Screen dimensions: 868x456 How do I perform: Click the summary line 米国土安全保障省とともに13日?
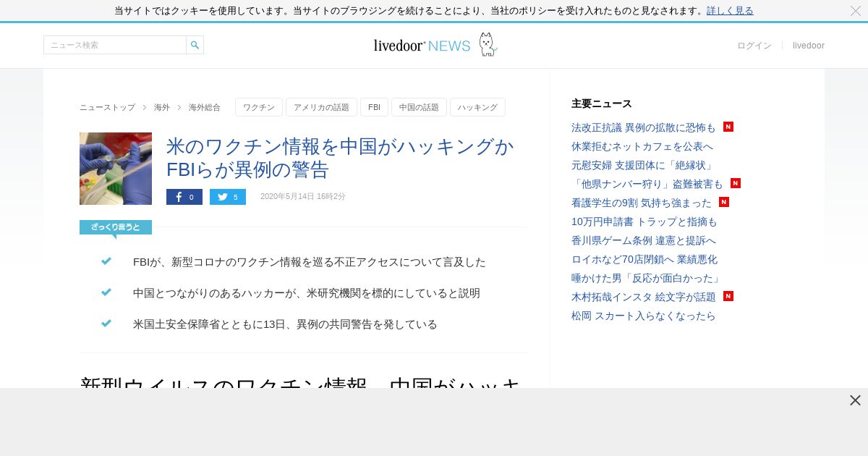[285, 324]
